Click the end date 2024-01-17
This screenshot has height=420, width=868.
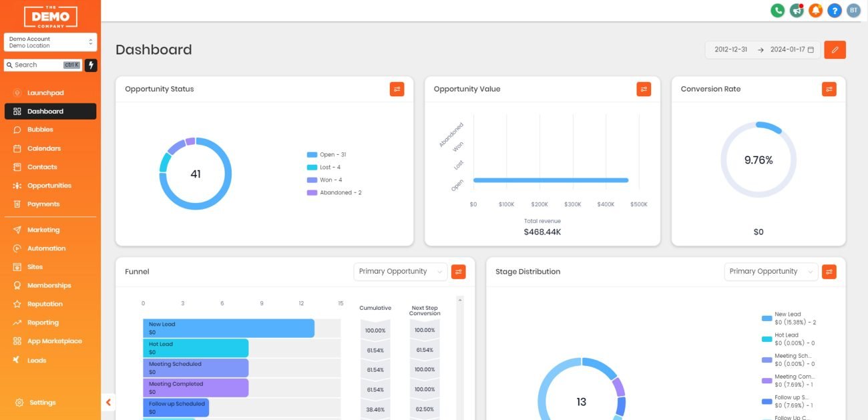[787, 49]
